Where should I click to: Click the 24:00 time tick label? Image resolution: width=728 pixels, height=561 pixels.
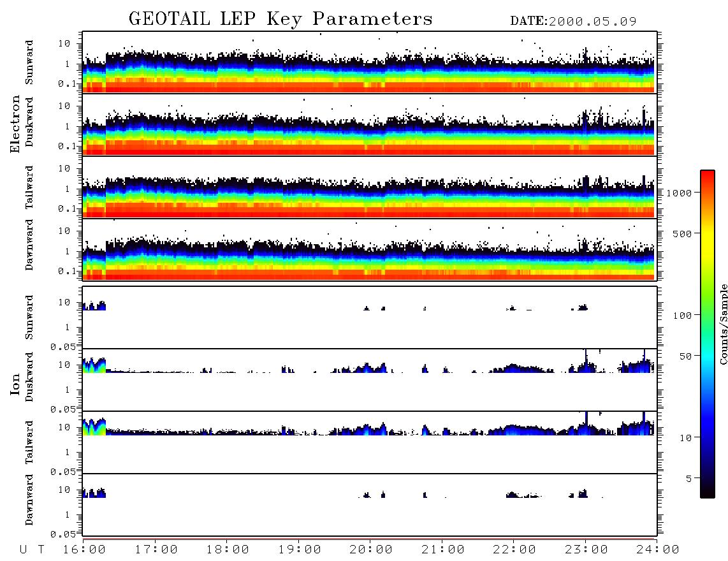[x=658, y=550]
